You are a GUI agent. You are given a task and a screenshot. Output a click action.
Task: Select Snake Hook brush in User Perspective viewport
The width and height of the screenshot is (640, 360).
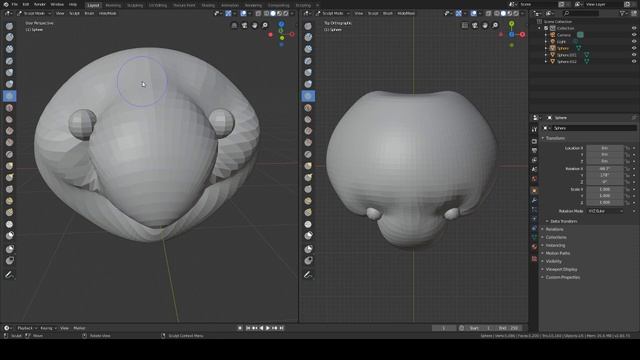[x=9, y=178]
